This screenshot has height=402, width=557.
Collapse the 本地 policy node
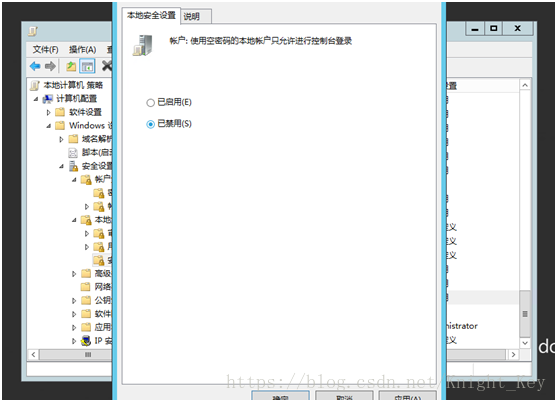tap(74, 221)
